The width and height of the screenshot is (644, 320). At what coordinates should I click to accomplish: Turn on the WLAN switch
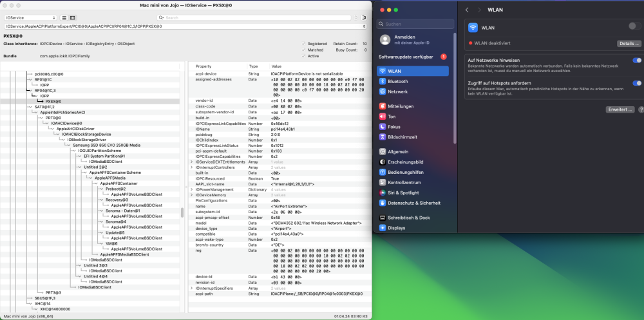(x=634, y=26)
